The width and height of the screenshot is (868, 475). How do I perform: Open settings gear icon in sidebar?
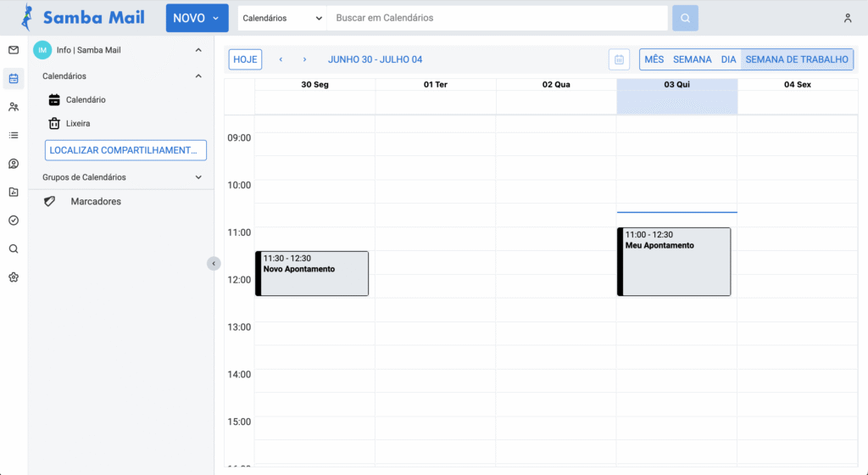(x=14, y=277)
